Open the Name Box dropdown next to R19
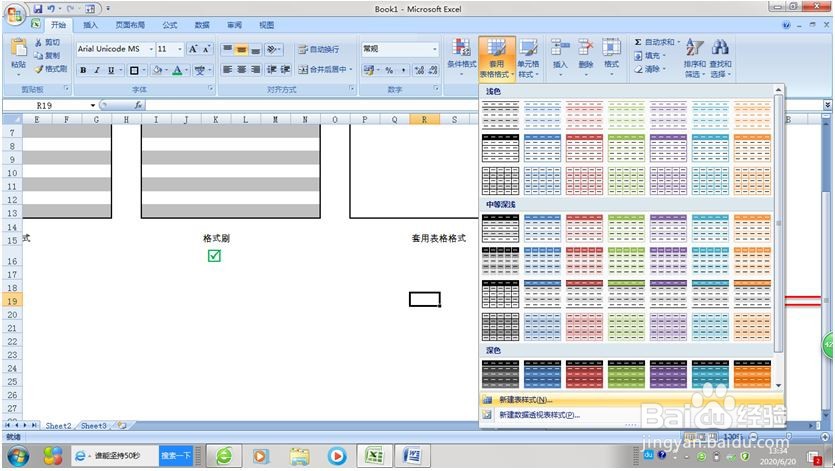This screenshot has height=471, width=835. point(93,105)
